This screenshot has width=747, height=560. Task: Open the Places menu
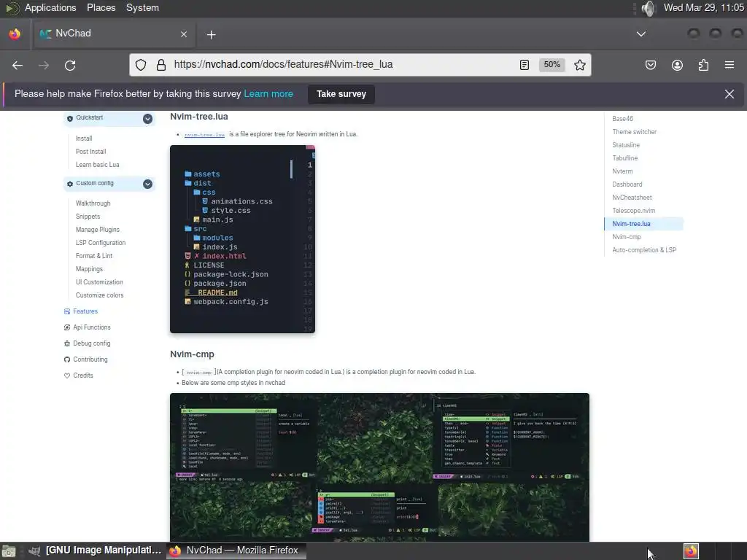tap(101, 7)
